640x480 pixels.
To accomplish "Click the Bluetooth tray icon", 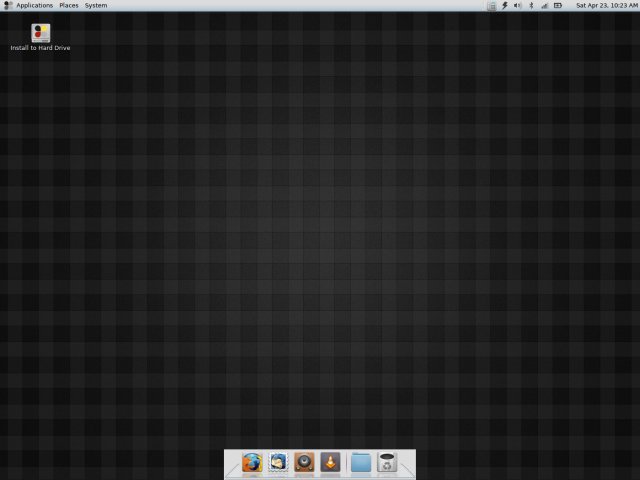I will click(531, 5).
